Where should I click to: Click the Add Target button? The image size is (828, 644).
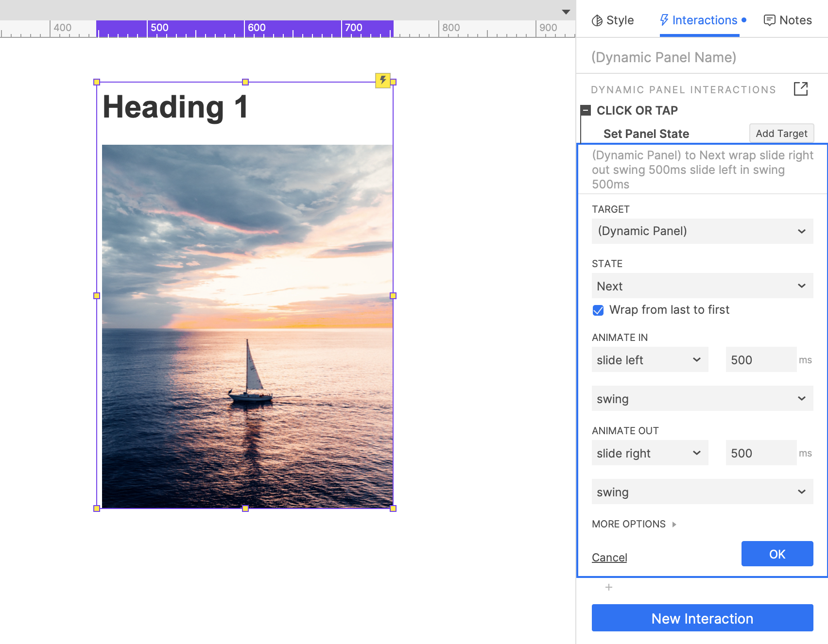tap(781, 134)
